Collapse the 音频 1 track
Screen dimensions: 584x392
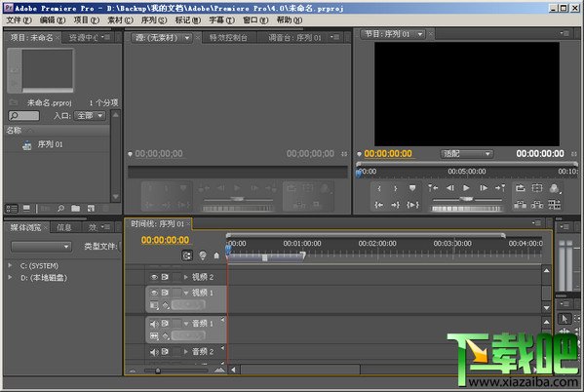tap(186, 324)
